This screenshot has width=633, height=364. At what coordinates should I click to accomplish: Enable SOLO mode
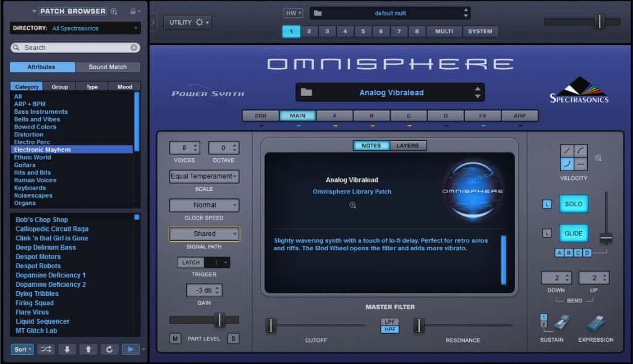tap(574, 204)
